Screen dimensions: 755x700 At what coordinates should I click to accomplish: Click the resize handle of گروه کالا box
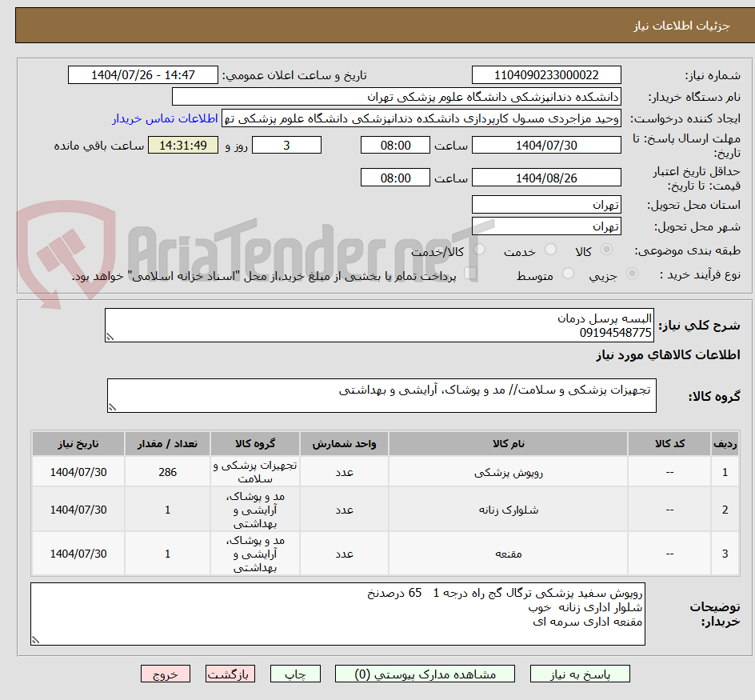(112, 407)
